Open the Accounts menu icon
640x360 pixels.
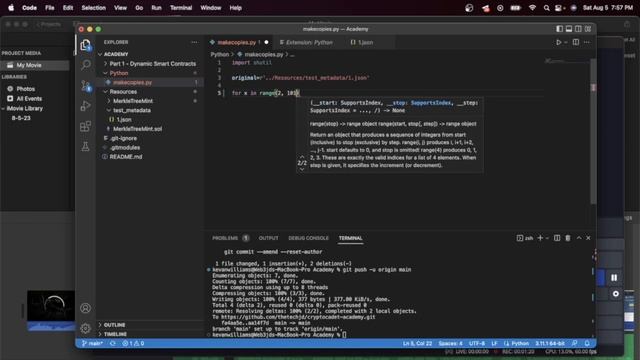(85, 308)
